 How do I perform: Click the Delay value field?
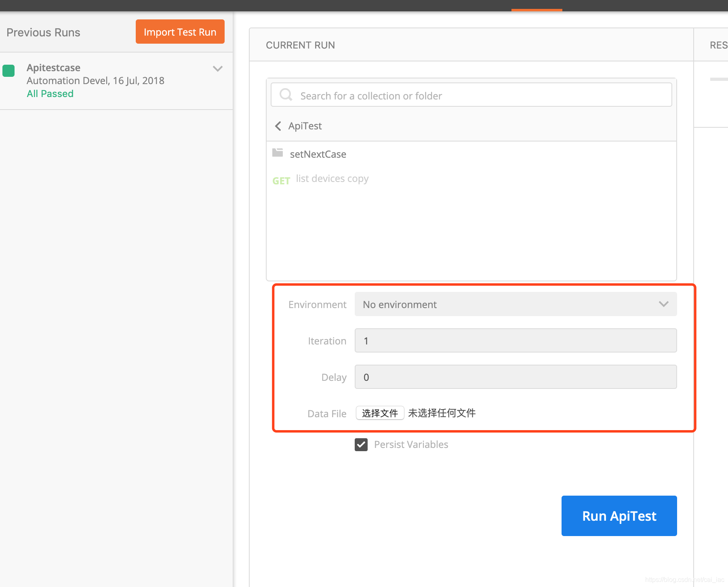(x=515, y=377)
